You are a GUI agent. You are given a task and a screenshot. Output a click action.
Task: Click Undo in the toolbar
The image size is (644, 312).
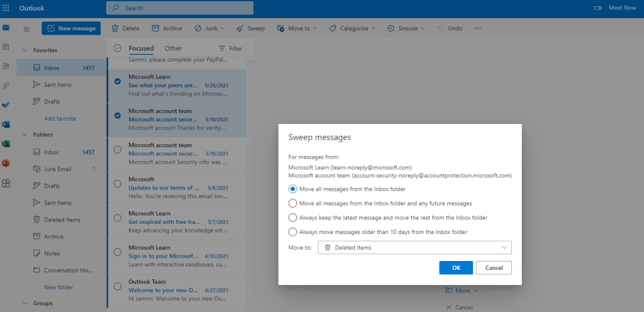(x=450, y=28)
